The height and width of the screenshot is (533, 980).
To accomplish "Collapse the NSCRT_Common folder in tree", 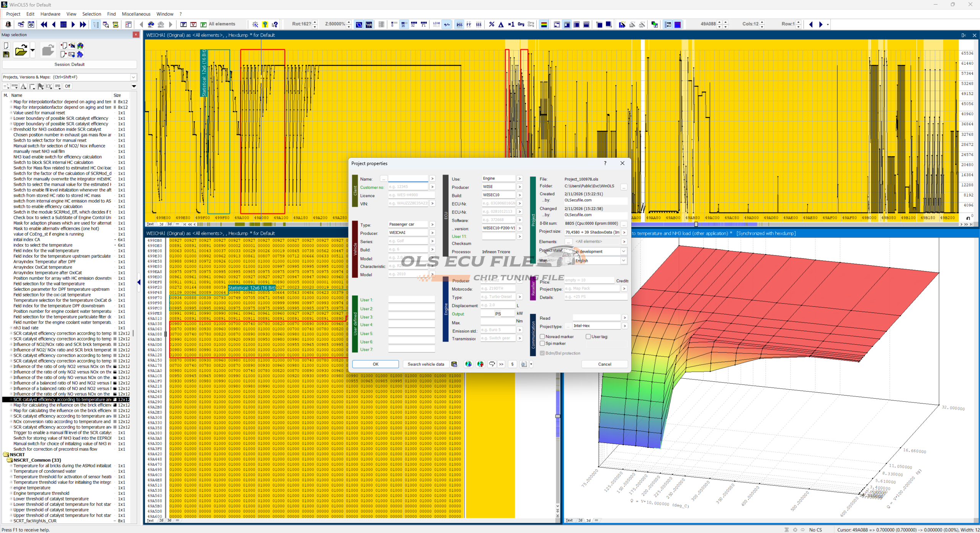I will tap(11, 460).
